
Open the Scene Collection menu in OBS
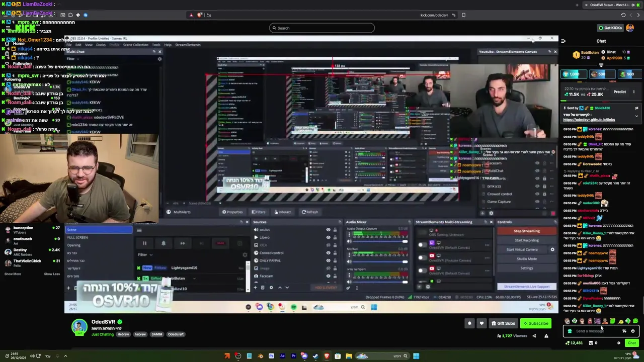click(136, 45)
